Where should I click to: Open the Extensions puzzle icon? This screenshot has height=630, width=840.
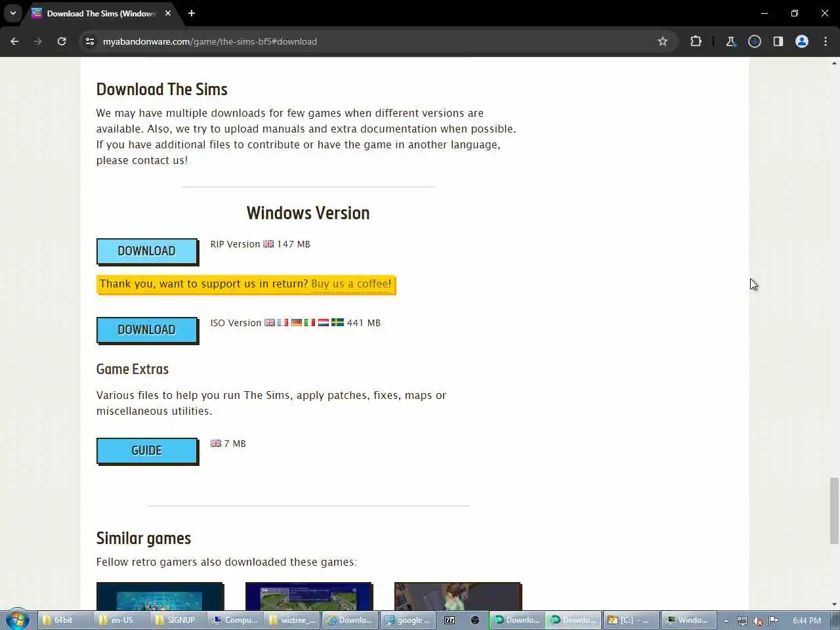696,41
